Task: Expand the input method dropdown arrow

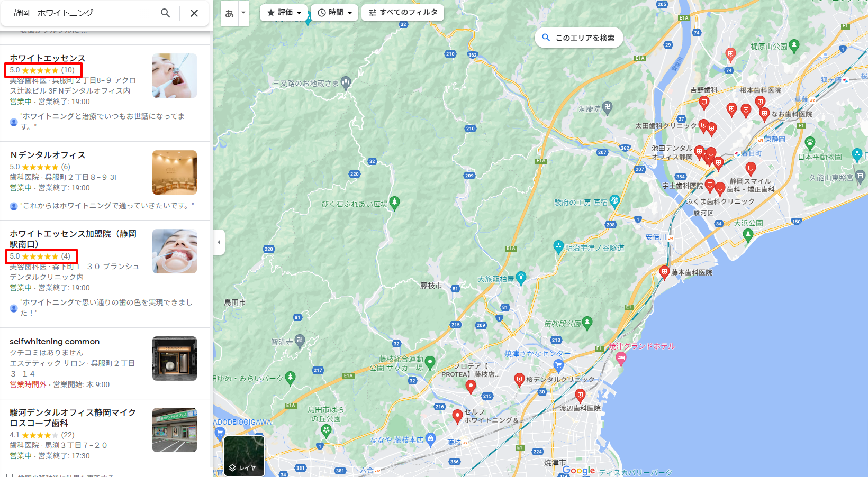Action: (x=243, y=13)
